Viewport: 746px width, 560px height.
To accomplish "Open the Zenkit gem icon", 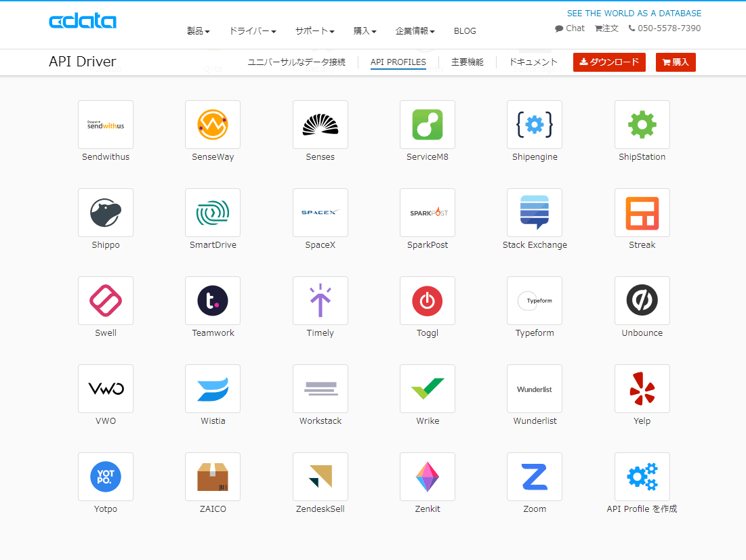I will (x=428, y=476).
